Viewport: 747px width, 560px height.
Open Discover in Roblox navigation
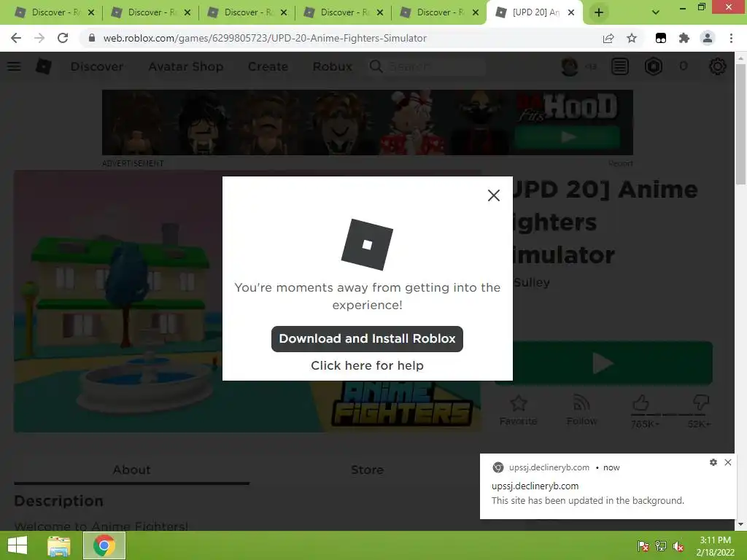point(97,66)
